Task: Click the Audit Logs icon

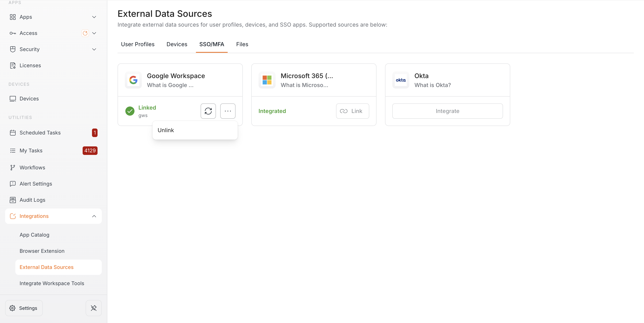Action: point(13,200)
